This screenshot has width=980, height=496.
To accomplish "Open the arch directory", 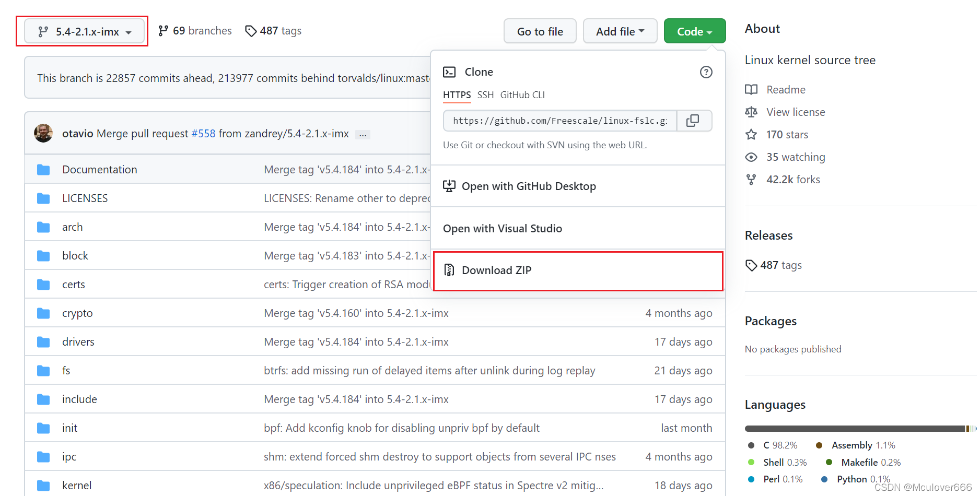I will point(73,227).
